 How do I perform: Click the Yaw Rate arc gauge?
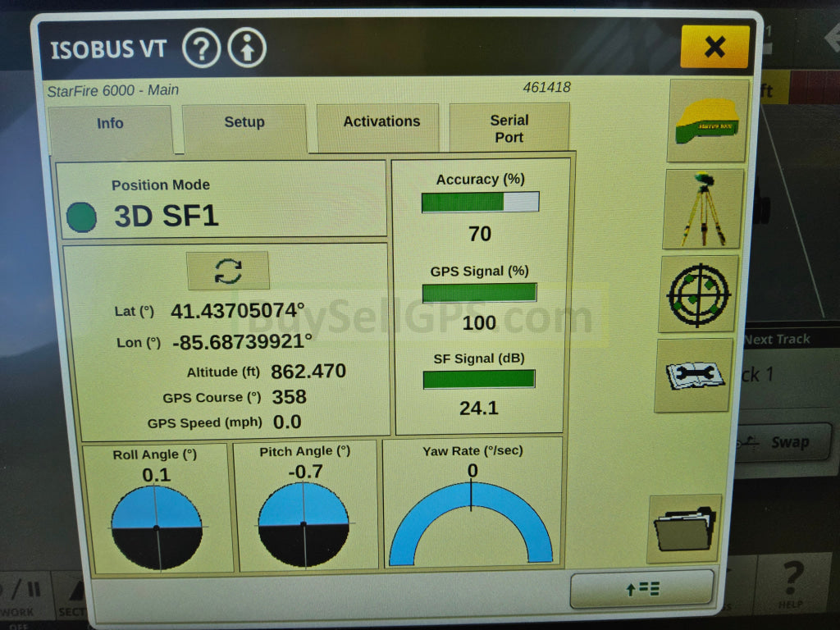[x=472, y=523]
